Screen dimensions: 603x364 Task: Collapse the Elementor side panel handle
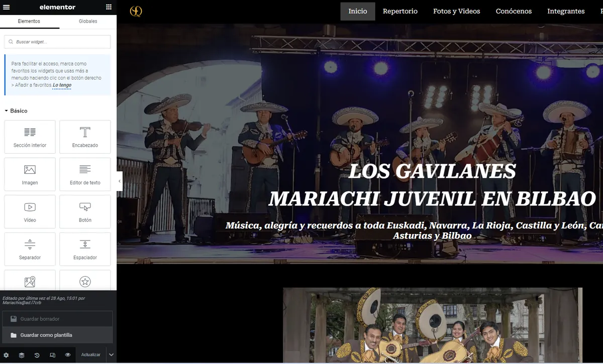pyautogui.click(x=120, y=181)
